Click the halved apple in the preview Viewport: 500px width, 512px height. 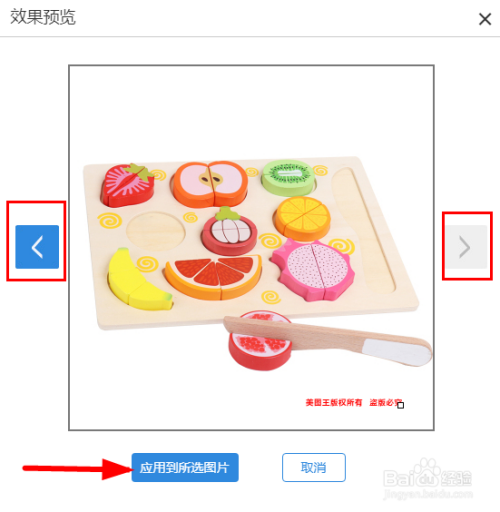[210, 183]
